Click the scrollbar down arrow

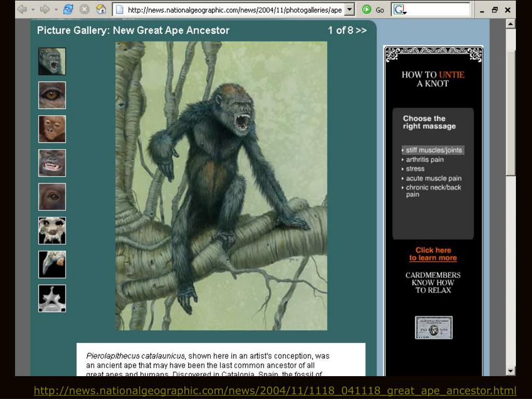[x=510, y=371]
